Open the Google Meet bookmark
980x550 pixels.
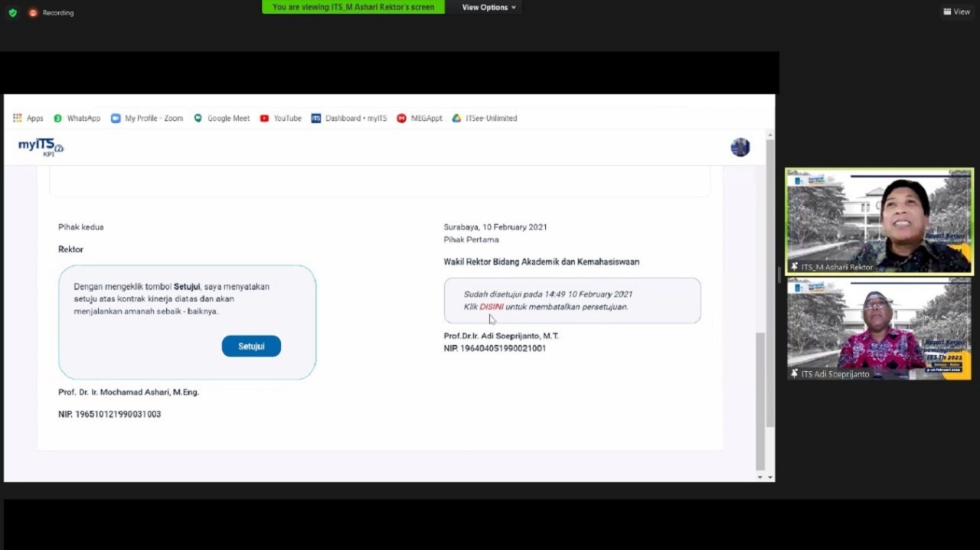(221, 119)
